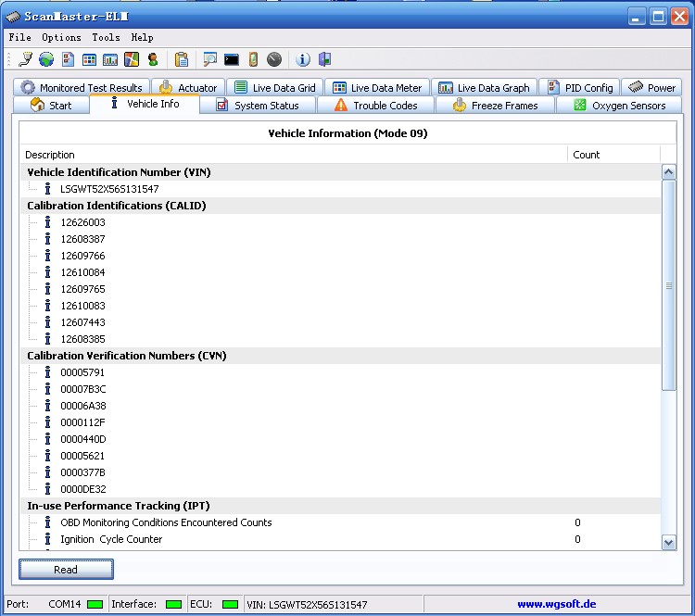This screenshot has width=695, height=616.
Task: Click the scrollbar up arrow
Action: pos(669,172)
